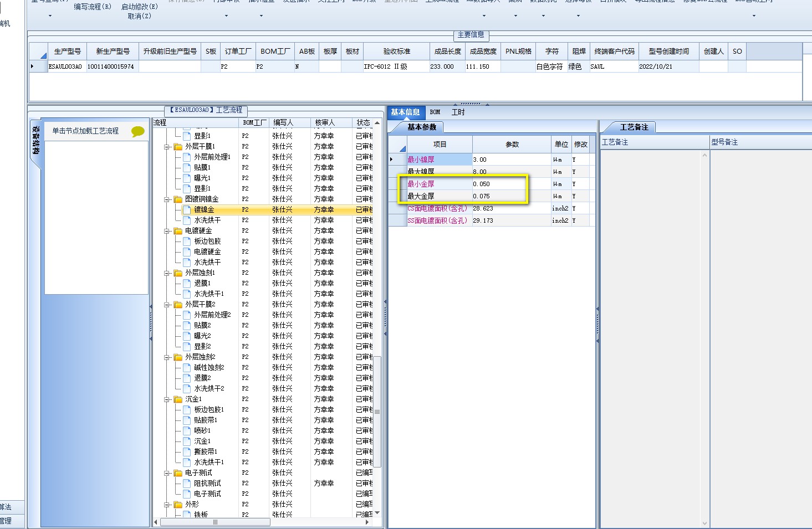The image size is (812, 529).
Task: Click the folder icon of 外层蚀刻2
Action: click(178, 357)
